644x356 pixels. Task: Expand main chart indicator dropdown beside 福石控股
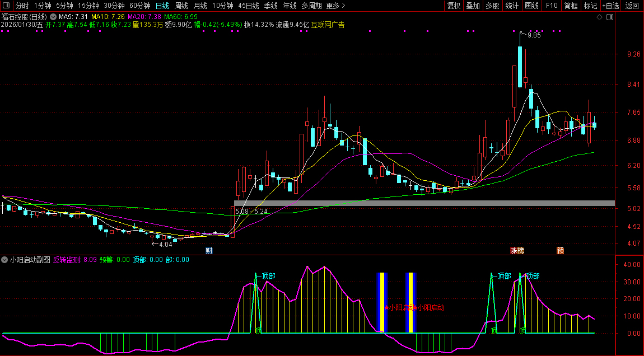53,17
